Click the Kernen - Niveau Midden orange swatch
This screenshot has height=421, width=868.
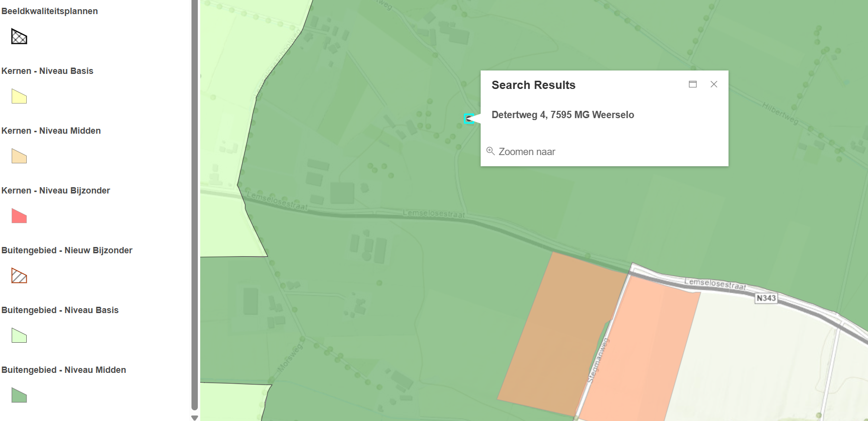19,156
